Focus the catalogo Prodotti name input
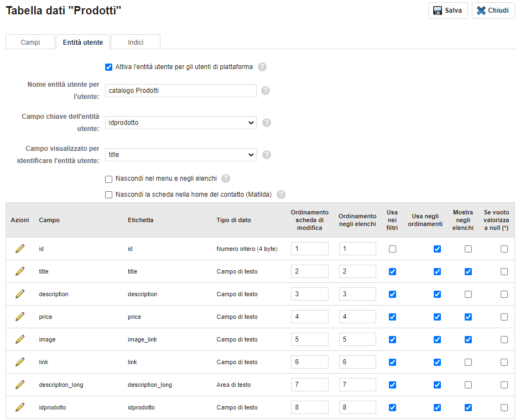Viewport: 520px width, 420px height. pos(181,91)
